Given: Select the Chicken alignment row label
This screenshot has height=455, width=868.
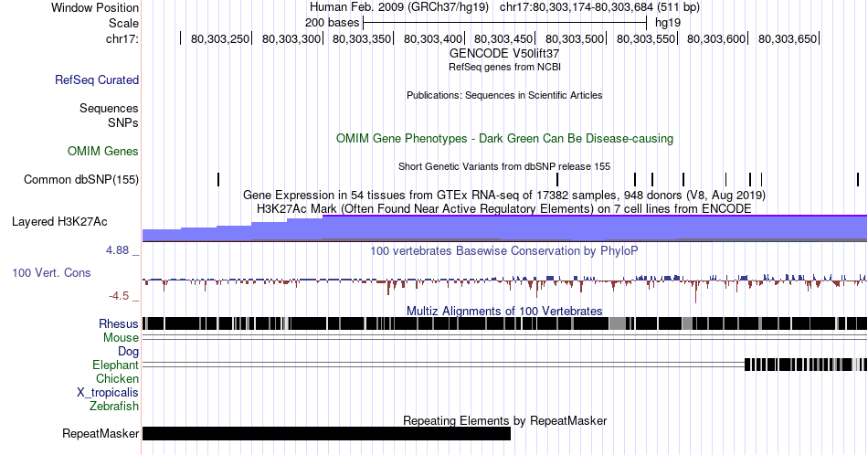Looking at the screenshot, I should (117, 378).
